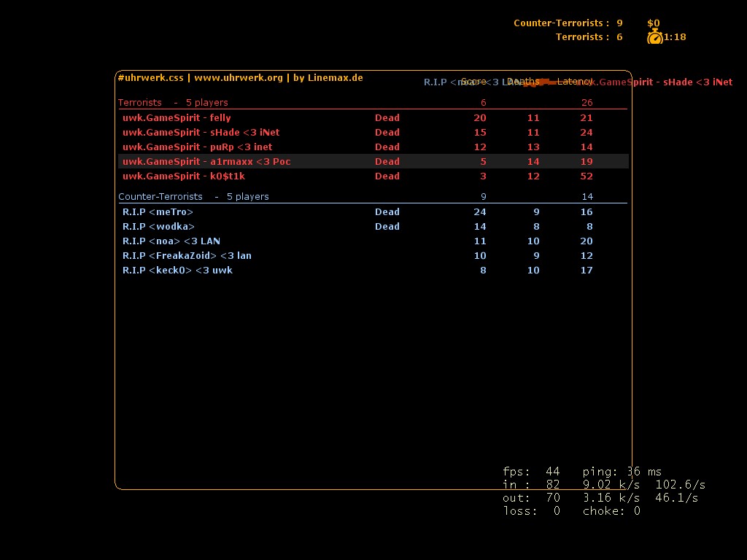Click the Latency column header
Viewport: 747px width, 560px height.
[575, 82]
